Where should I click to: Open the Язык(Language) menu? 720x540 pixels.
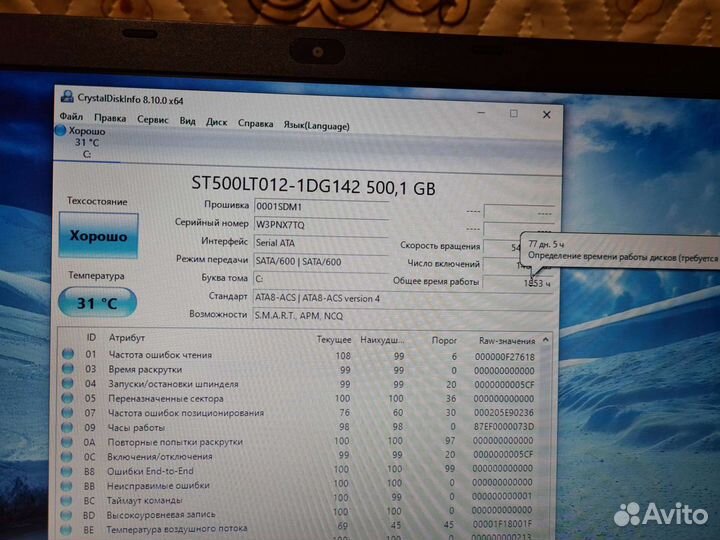[316, 126]
